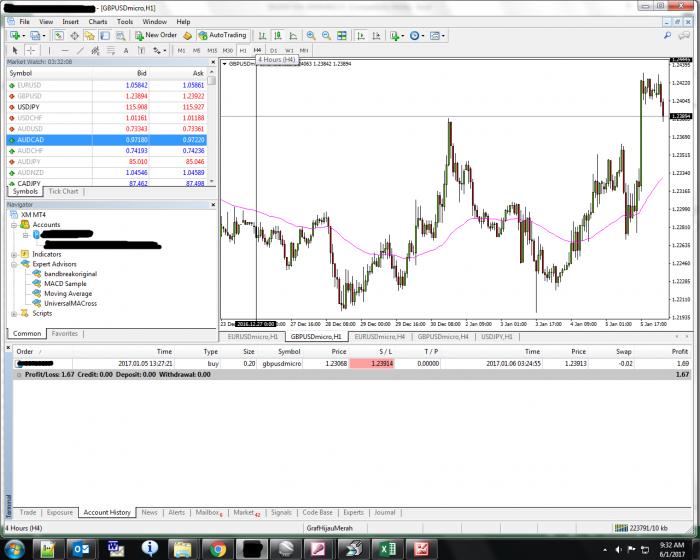This screenshot has width=700, height=560.
Task: Switch chart to candlesticks icon
Action: point(277,35)
